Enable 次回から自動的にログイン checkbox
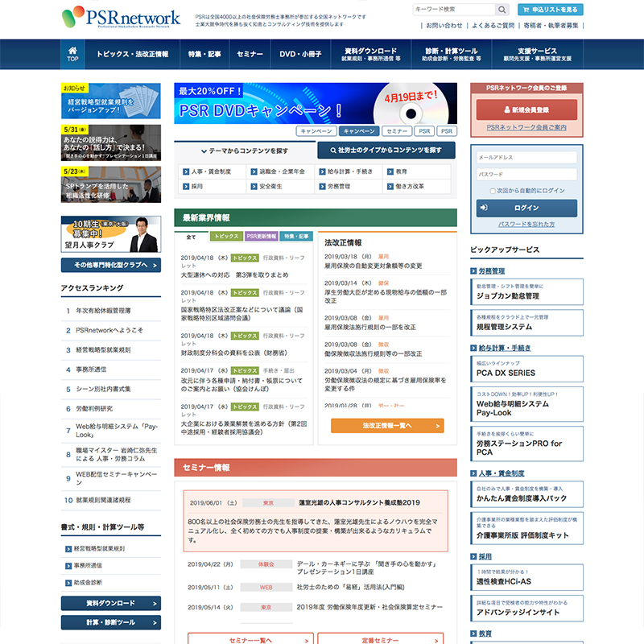The image size is (644, 644). 493,191
